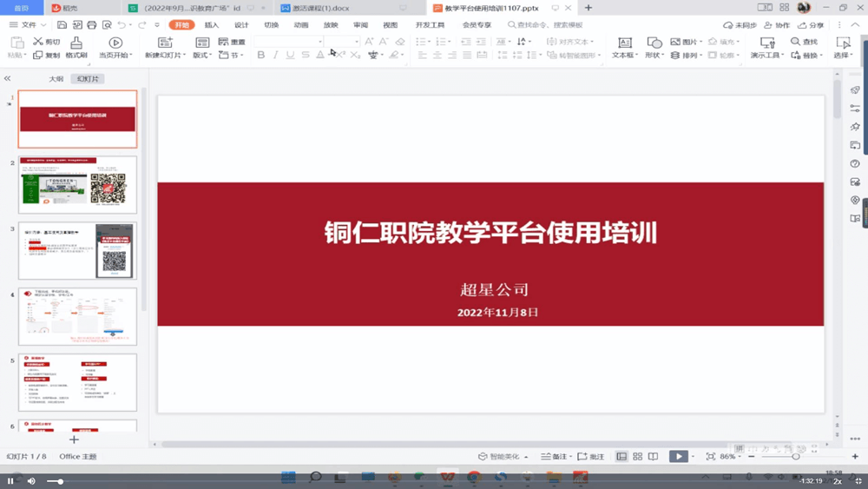
Task: Apply center text alignment
Action: pos(437,55)
